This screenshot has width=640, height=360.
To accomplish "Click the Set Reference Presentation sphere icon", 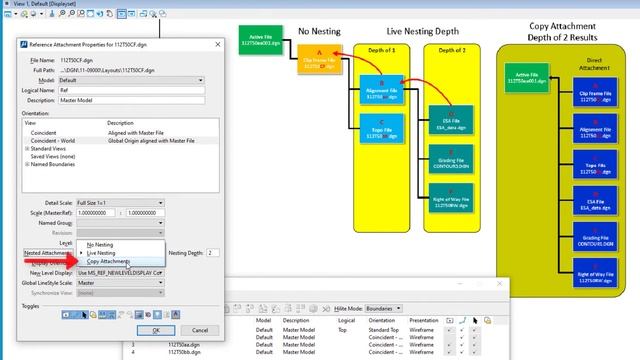I will [x=313, y=309].
